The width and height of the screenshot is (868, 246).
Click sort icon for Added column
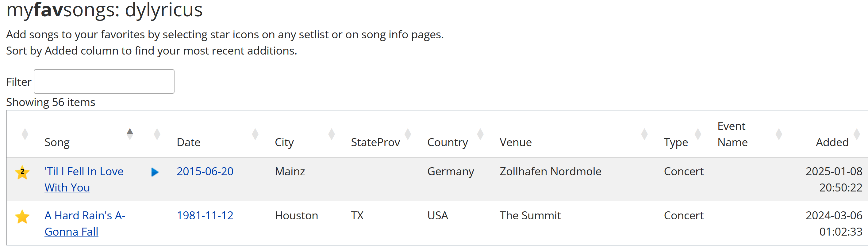(x=857, y=134)
